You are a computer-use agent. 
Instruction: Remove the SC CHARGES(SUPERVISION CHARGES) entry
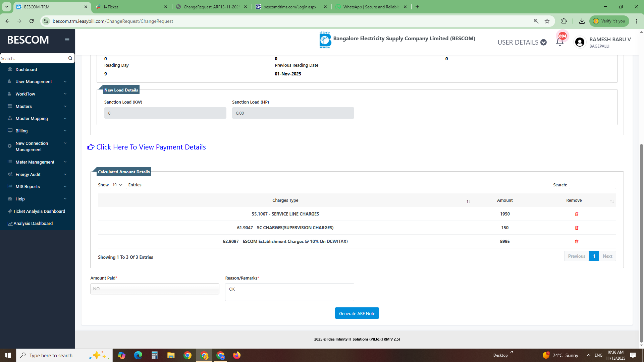577,228
